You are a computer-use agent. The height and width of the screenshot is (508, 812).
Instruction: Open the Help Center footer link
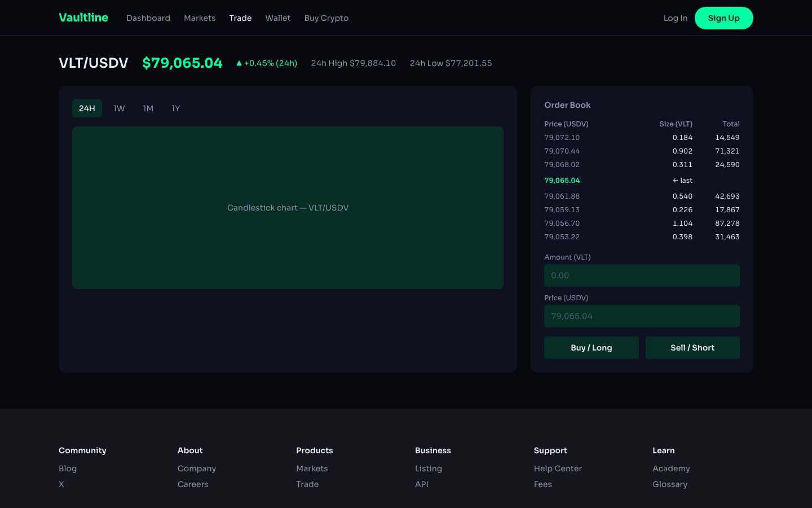pos(558,468)
